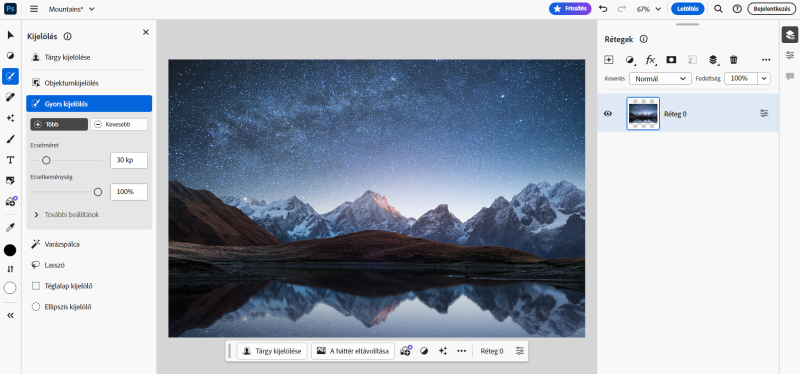Screen dimensions: 800x374
Task: Close the Kijelölés panel
Action: tap(145, 32)
